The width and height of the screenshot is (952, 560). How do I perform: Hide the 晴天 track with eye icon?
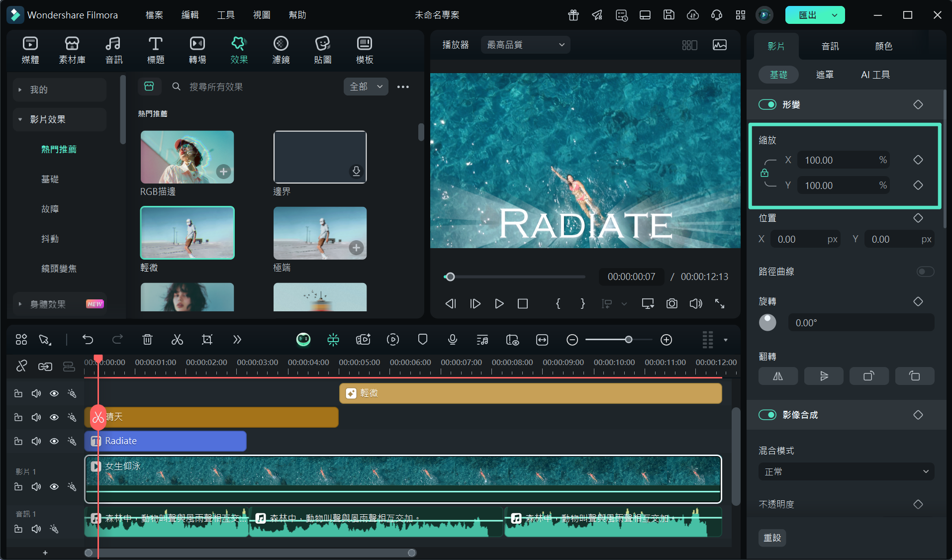[x=54, y=417]
